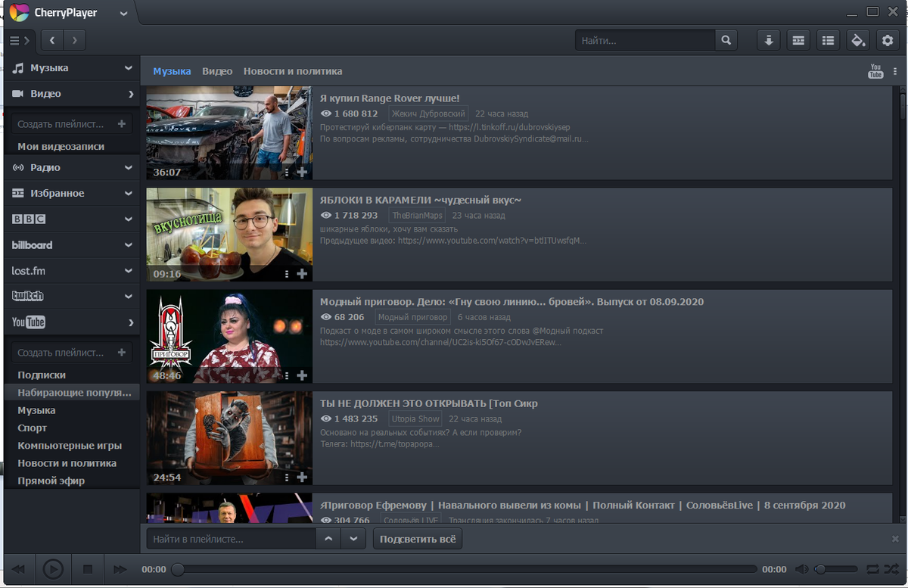Screen dimensions: 908x588
Task: Open settings gear icon
Action: coord(888,40)
